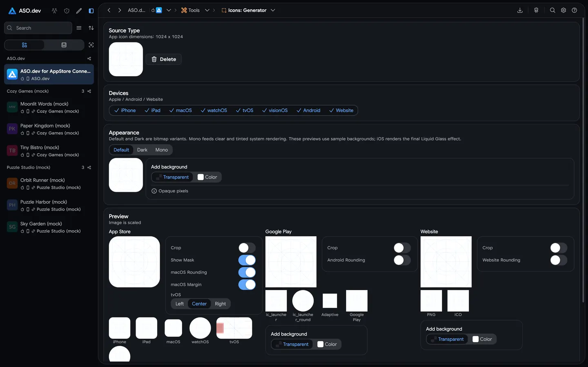Select Right tvOS alignment
Image resolution: width=588 pixels, height=367 pixels.
[x=220, y=304]
